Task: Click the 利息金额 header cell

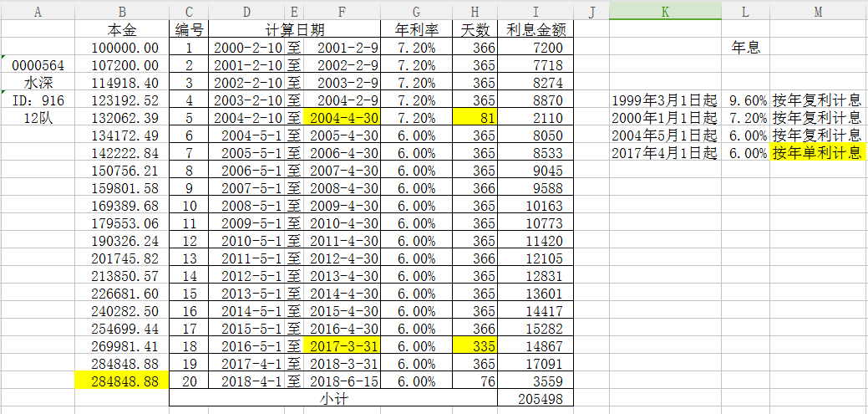Action: (x=536, y=30)
